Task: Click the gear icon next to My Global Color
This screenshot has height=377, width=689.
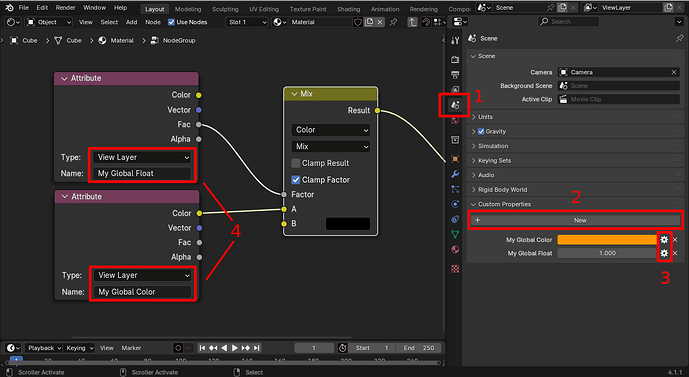Action: [664, 239]
